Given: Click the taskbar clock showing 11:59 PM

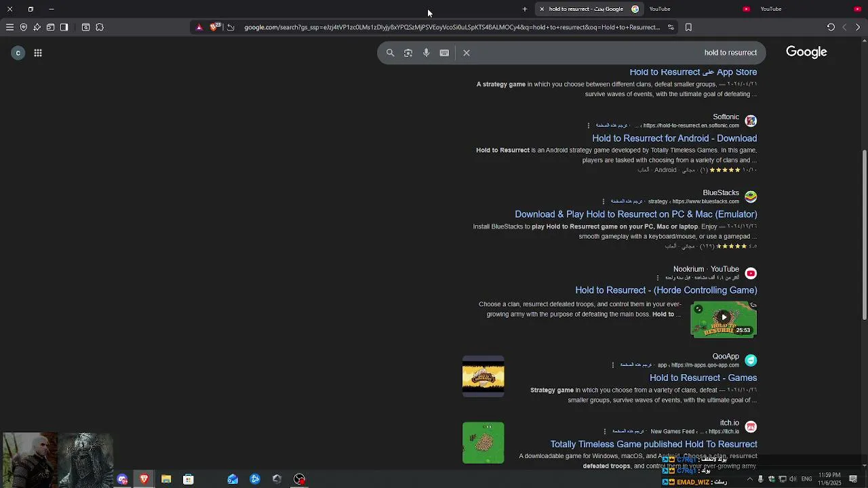Looking at the screenshot, I should coord(829,479).
